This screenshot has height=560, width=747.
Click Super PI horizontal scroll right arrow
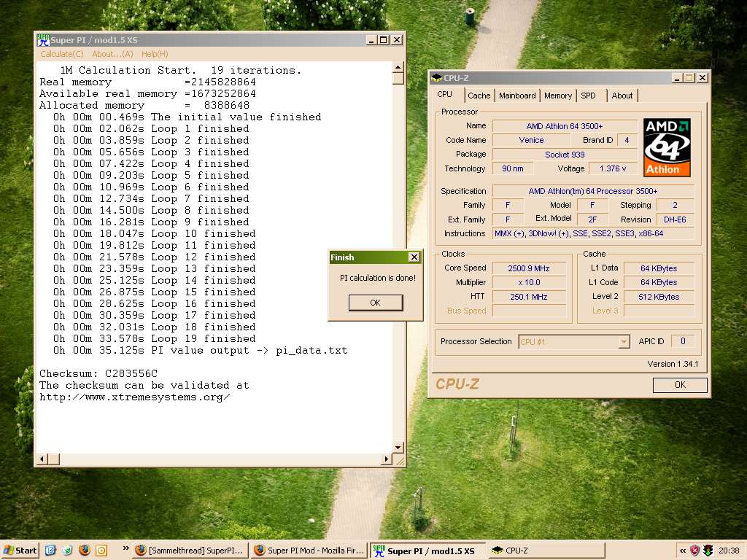tap(387, 459)
